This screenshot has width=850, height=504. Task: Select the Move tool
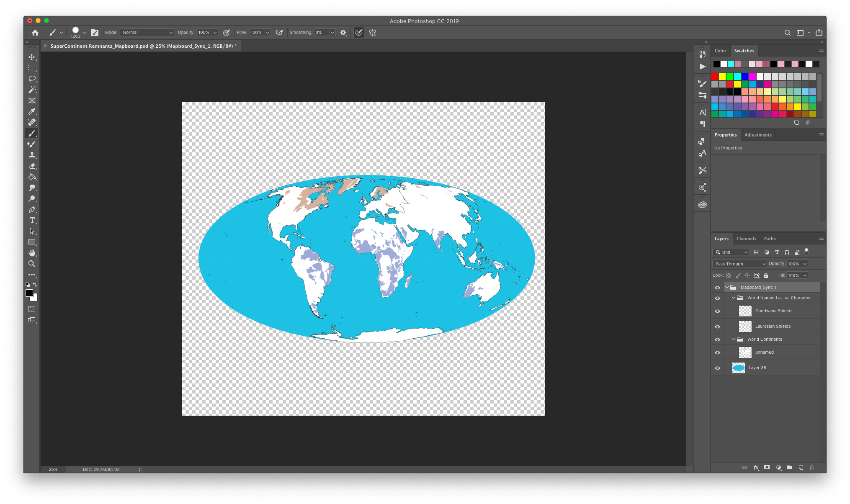pyautogui.click(x=32, y=57)
